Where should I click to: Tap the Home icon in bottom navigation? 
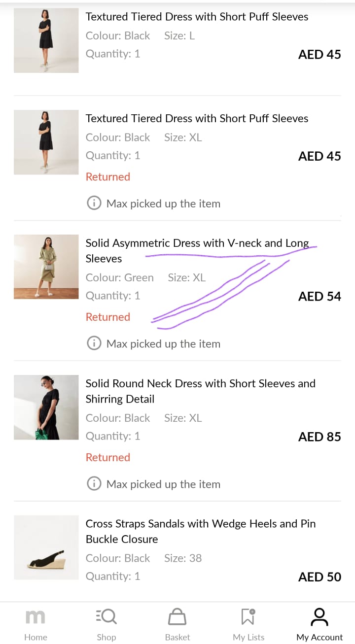[35, 617]
